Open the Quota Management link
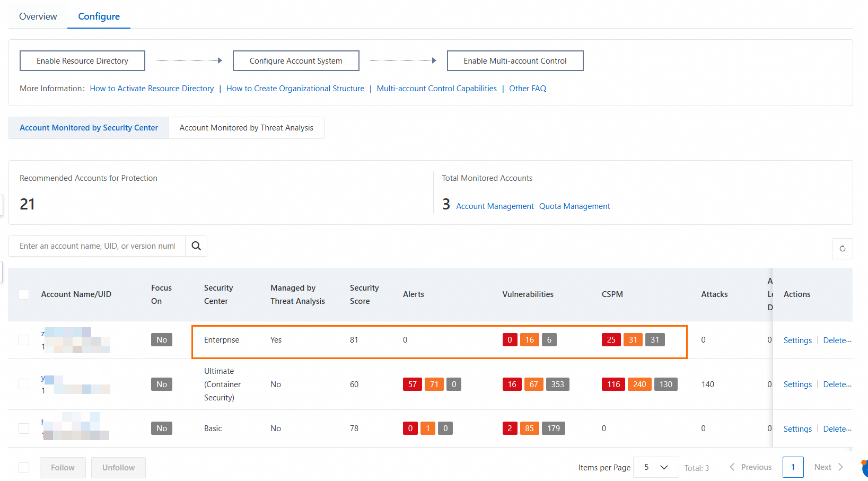868x481 pixels. point(574,206)
